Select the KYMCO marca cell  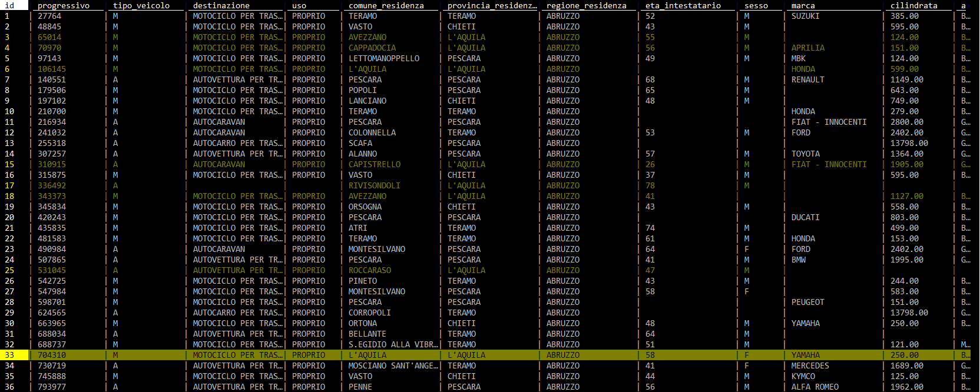coord(803,376)
